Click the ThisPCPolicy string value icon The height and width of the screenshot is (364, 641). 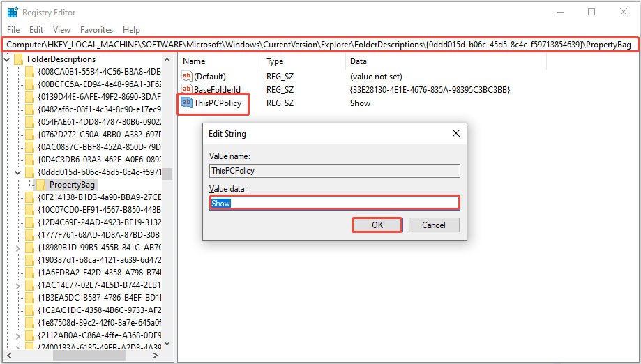[x=187, y=103]
